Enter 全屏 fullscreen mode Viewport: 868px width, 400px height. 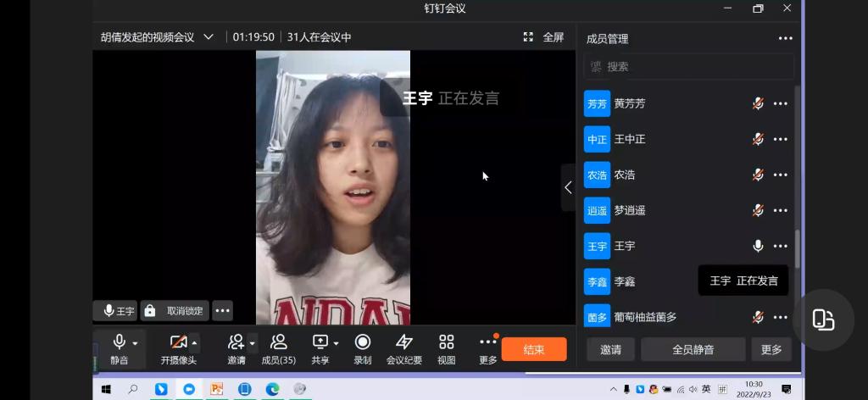pos(543,37)
